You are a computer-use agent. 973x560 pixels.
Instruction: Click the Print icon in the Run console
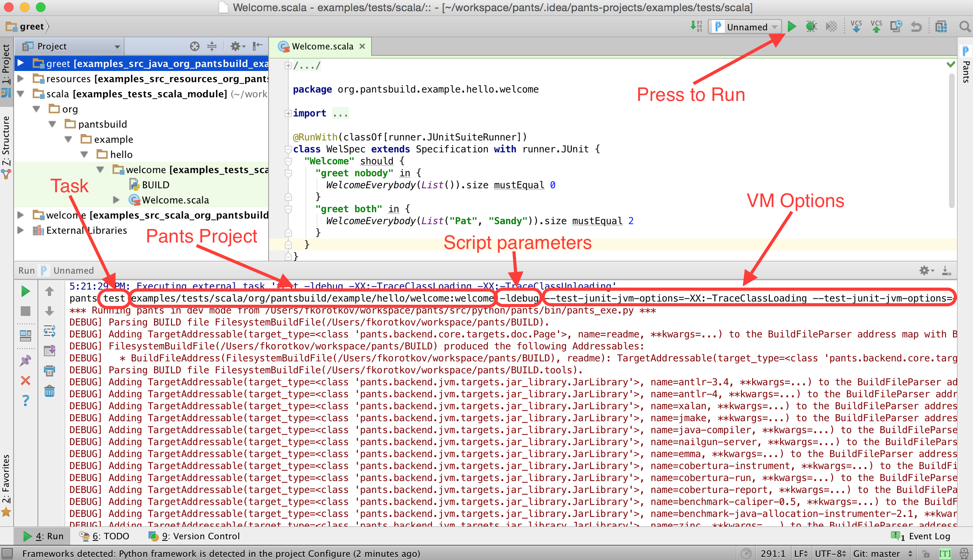pos(49,371)
